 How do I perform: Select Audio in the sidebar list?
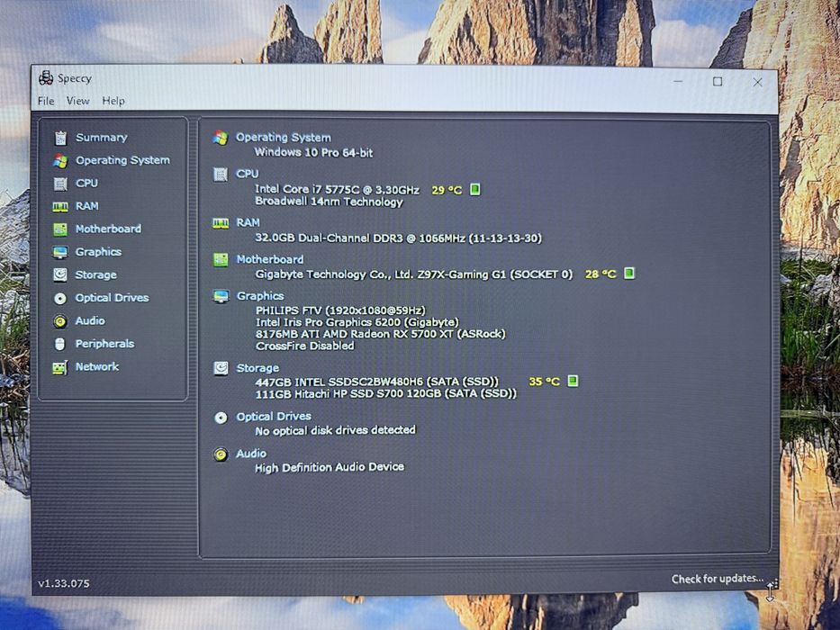pyautogui.click(x=90, y=320)
